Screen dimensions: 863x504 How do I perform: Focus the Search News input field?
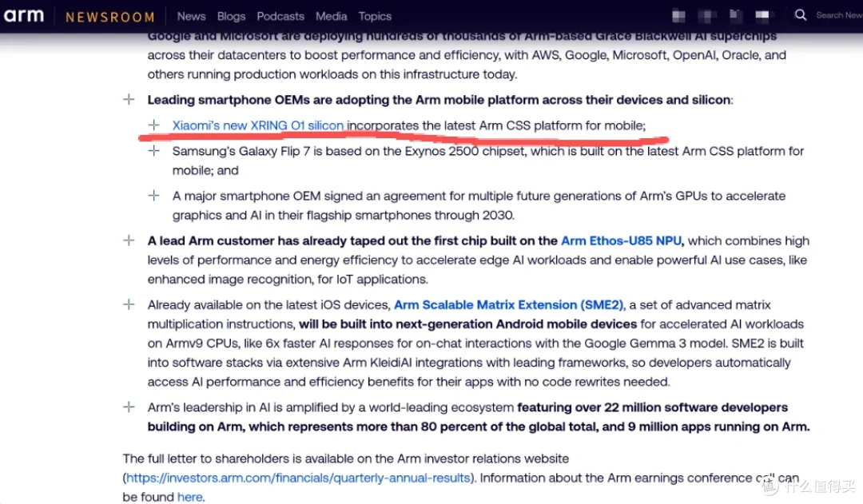tap(839, 15)
